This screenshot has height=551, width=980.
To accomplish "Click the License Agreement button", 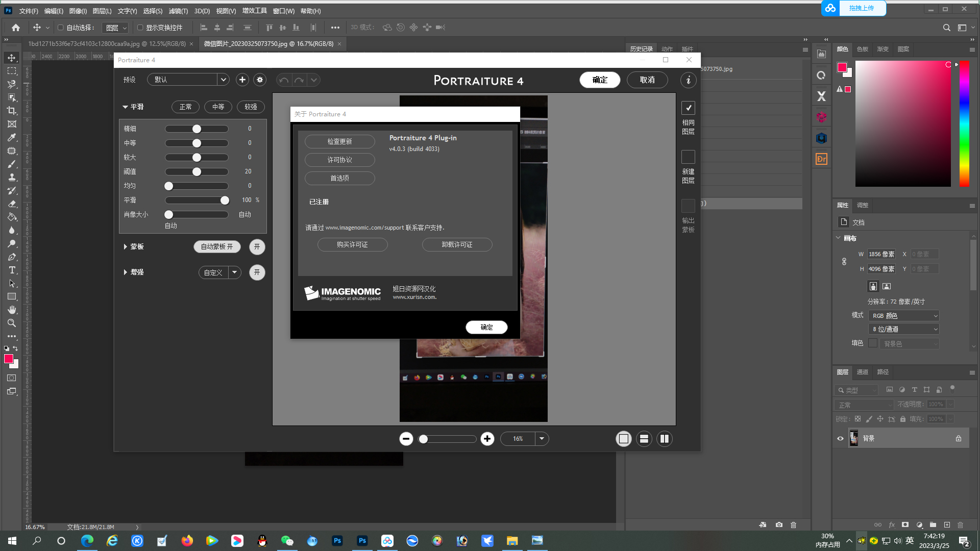I will [340, 160].
